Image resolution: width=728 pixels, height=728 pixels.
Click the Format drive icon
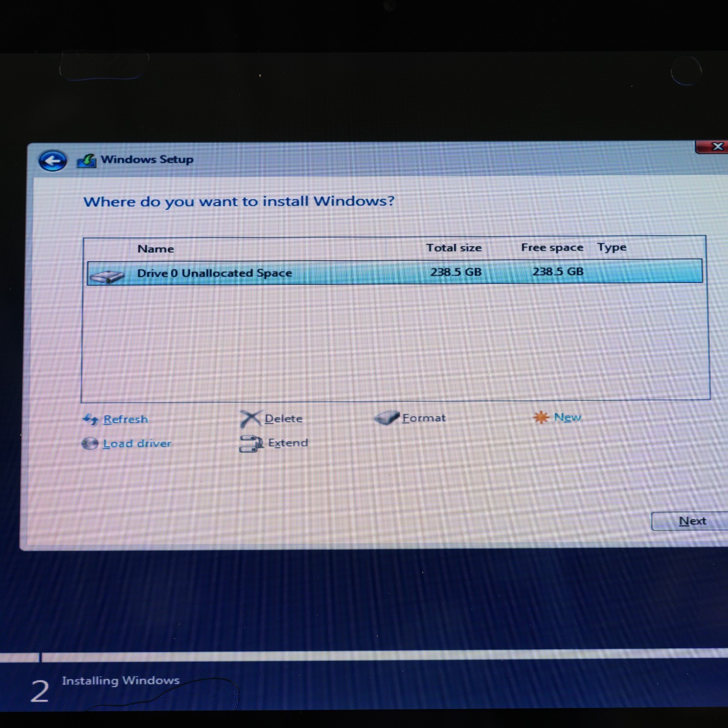386,418
